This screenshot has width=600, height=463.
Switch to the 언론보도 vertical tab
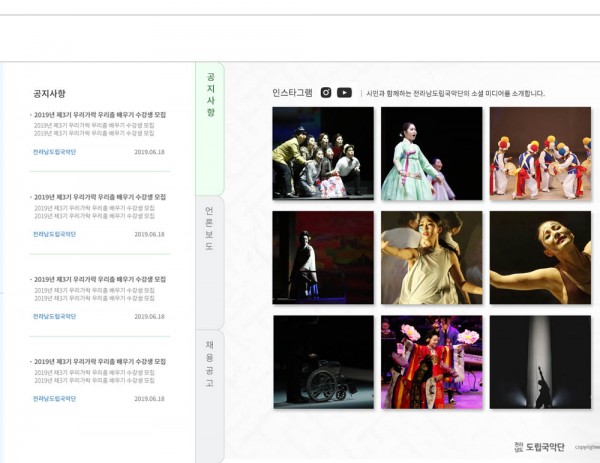pyautogui.click(x=209, y=262)
